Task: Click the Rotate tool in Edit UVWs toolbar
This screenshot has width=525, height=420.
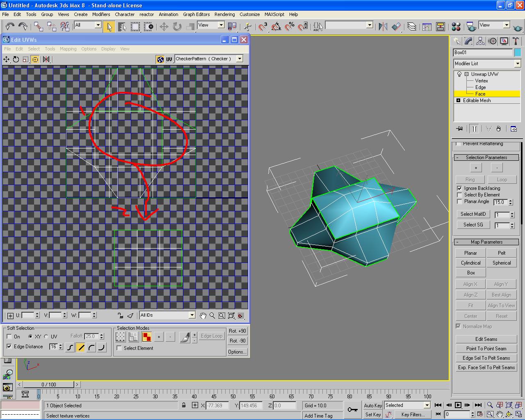Action: (x=16, y=59)
